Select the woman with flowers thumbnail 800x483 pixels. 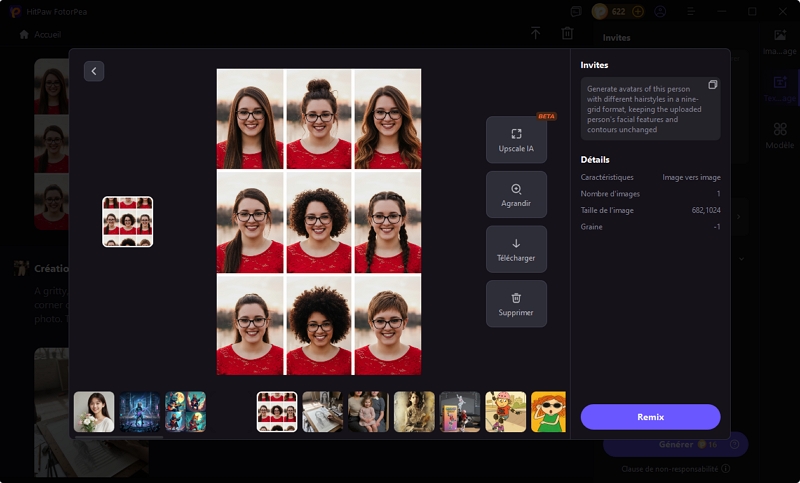click(x=94, y=411)
